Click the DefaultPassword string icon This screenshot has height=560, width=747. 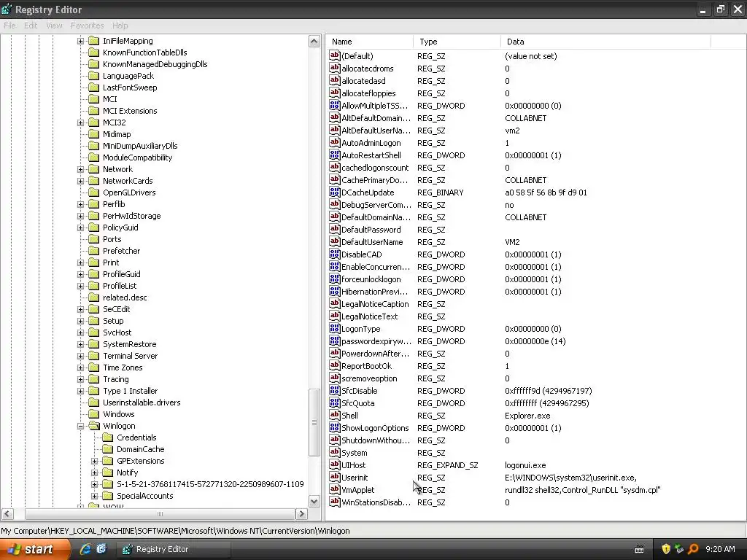[x=334, y=230]
